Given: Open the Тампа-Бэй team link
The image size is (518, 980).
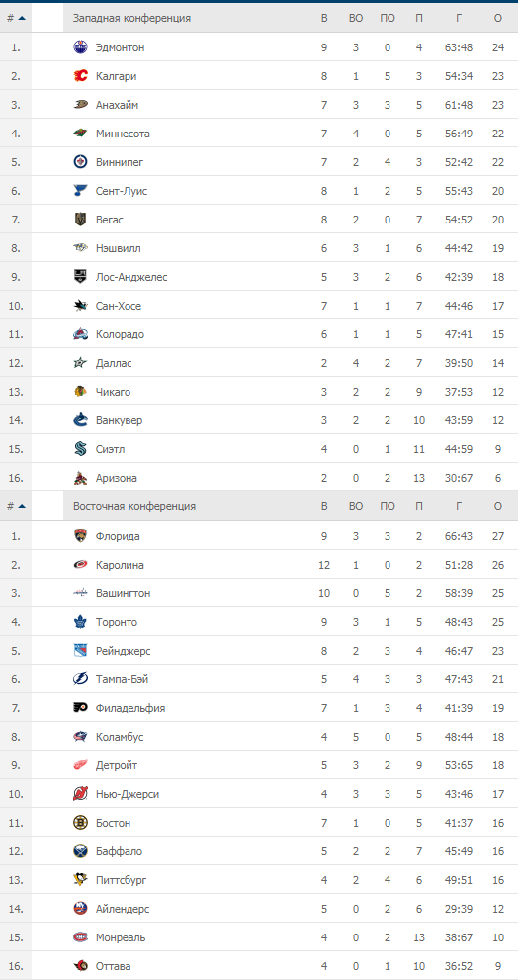Looking at the screenshot, I should [122, 679].
